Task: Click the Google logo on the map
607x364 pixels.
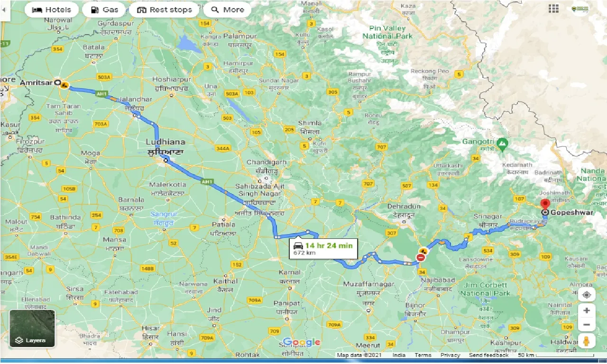Action: [302, 343]
